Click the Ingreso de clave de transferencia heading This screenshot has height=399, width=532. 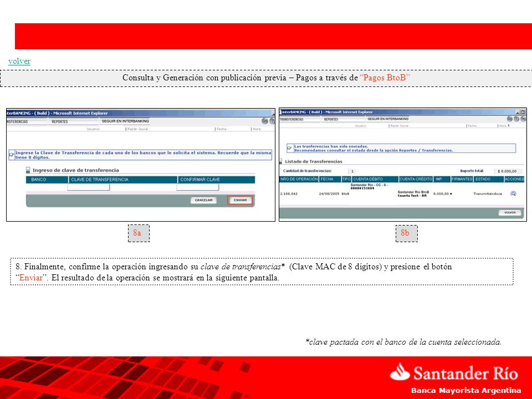pyautogui.click(x=76, y=170)
